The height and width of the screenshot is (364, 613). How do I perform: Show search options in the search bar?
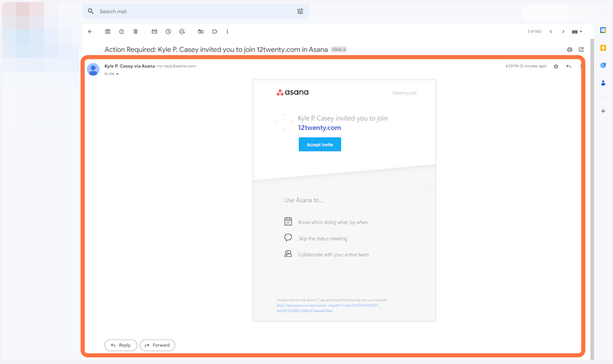click(300, 11)
